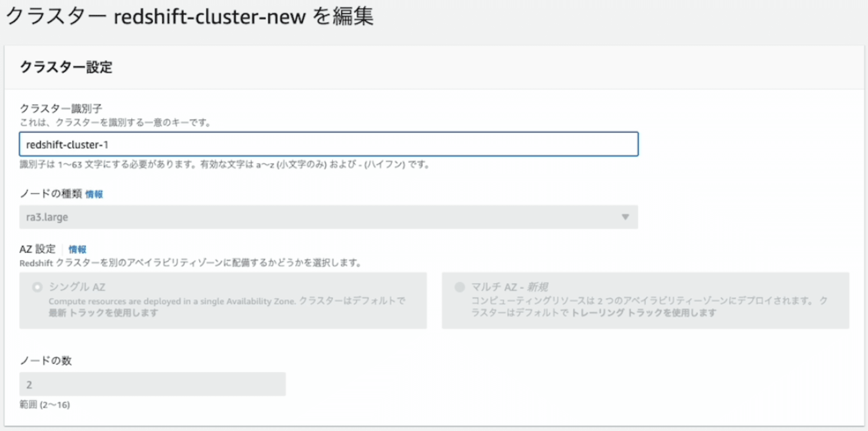Click the cluster identifier input field
Image resolution: width=868 pixels, height=431 pixels.
pos(329,144)
